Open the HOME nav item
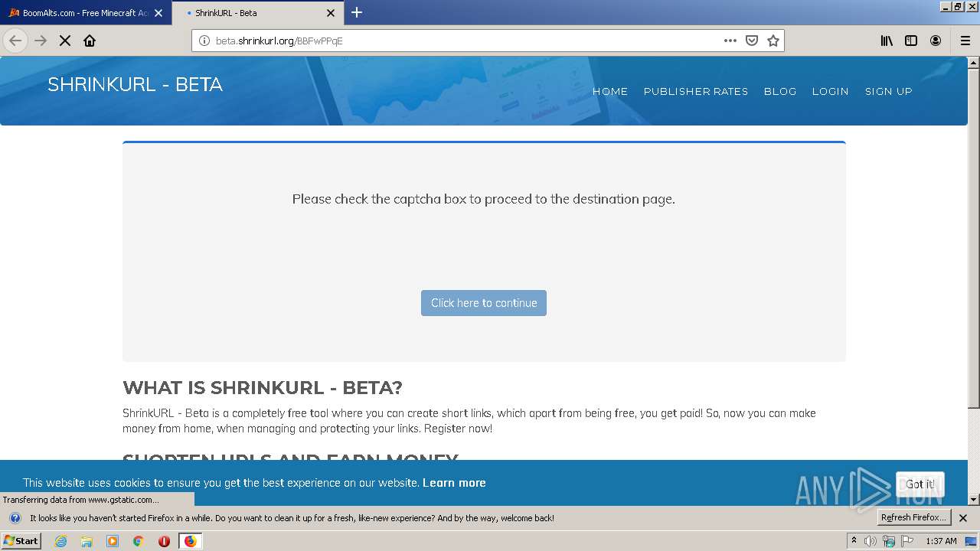Image resolution: width=980 pixels, height=551 pixels. click(x=610, y=91)
